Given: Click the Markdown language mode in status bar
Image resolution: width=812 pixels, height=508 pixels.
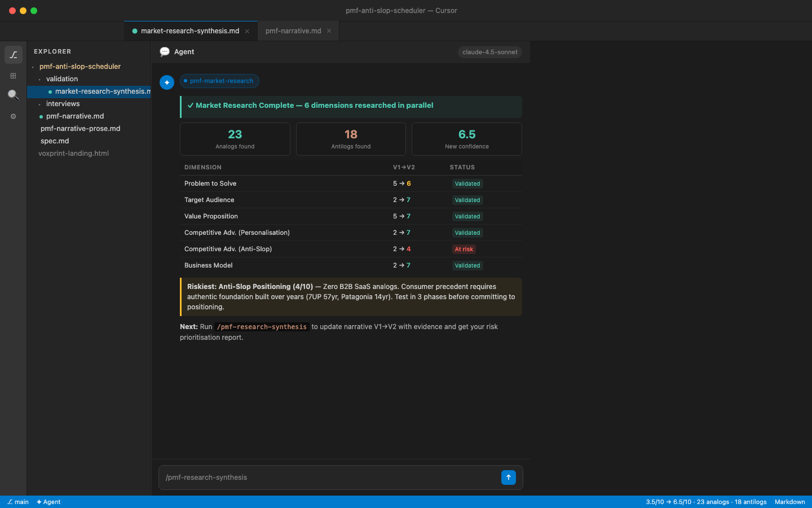Looking at the screenshot, I should [790, 502].
